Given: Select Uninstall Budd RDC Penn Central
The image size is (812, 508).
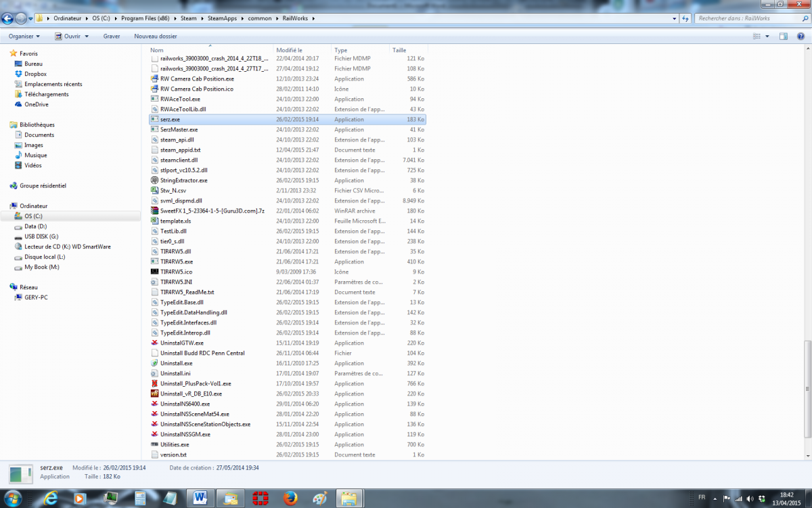Looking at the screenshot, I should (202, 353).
